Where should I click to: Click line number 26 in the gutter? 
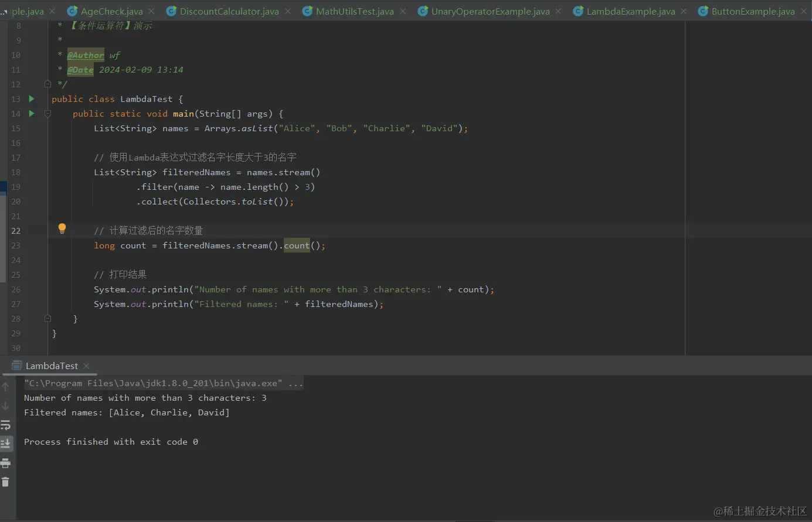click(x=16, y=289)
